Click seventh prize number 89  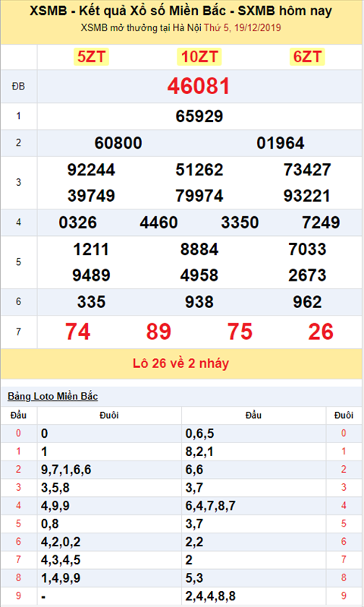158,332
